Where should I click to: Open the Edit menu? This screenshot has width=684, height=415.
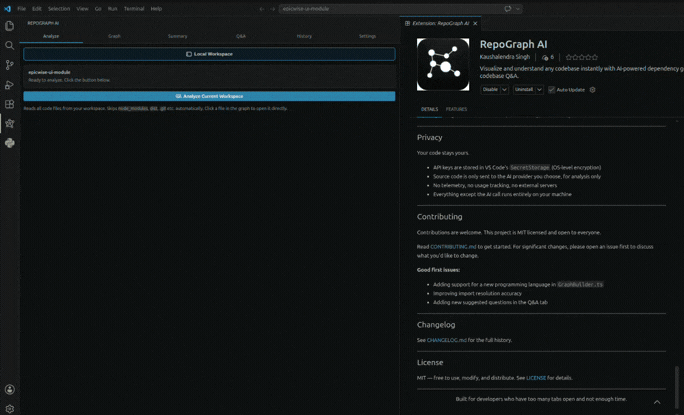click(37, 9)
